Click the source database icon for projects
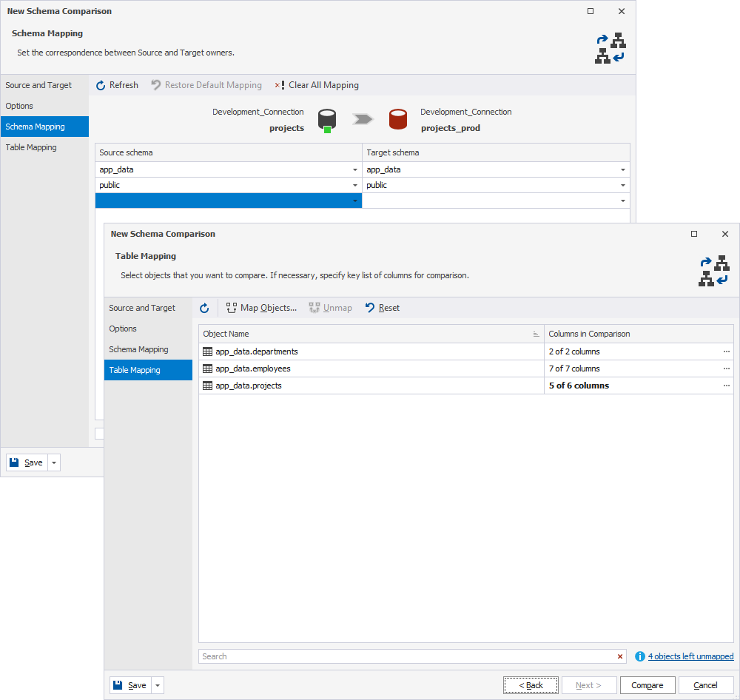This screenshot has width=740, height=700. click(327, 120)
